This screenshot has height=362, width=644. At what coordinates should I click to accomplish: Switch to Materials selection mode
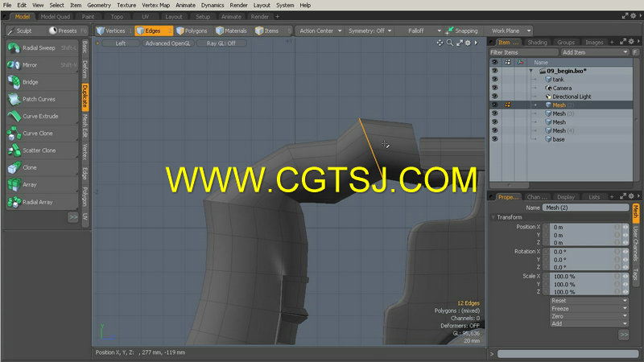pos(232,31)
